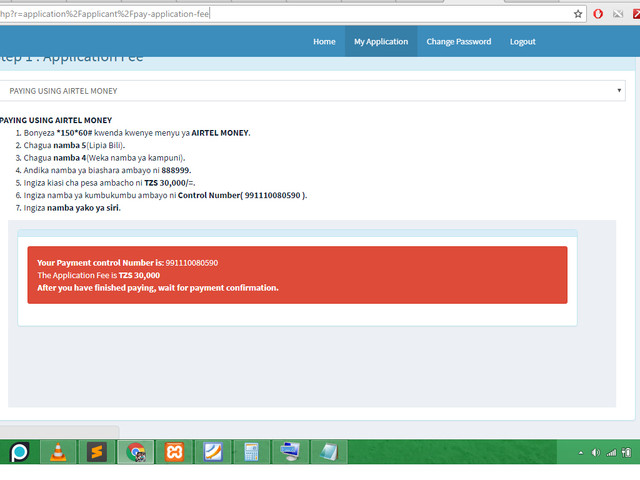Image resolution: width=640 pixels, height=480 pixels.
Task: Open the remote desktop monitor icon in the taskbar
Action: (290, 452)
